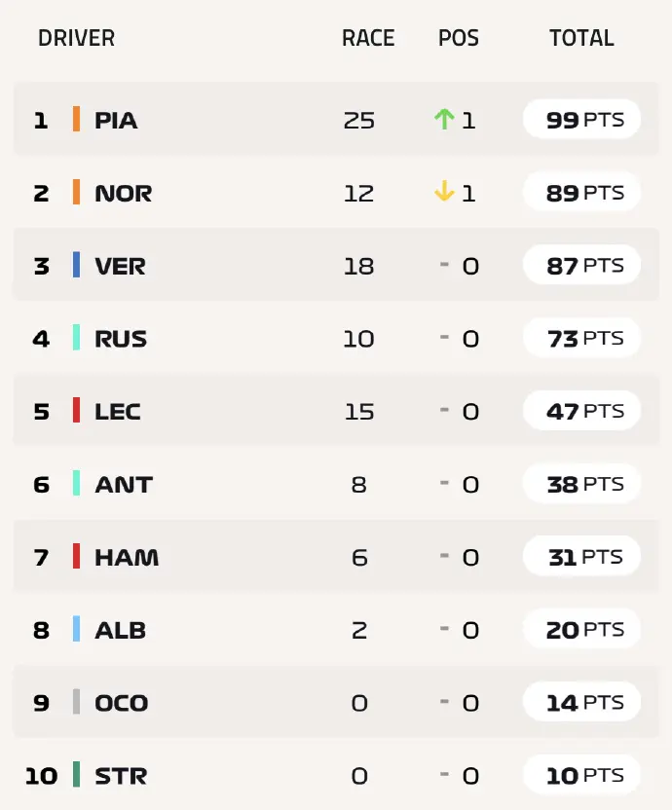Click the RACE column header
Screen dimensions: 672x810
(x=368, y=38)
